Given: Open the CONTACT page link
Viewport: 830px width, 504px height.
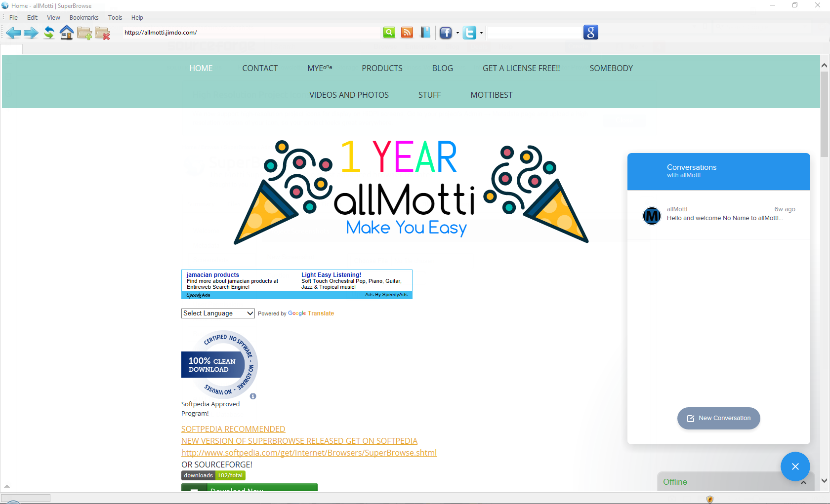Looking at the screenshot, I should click(260, 68).
